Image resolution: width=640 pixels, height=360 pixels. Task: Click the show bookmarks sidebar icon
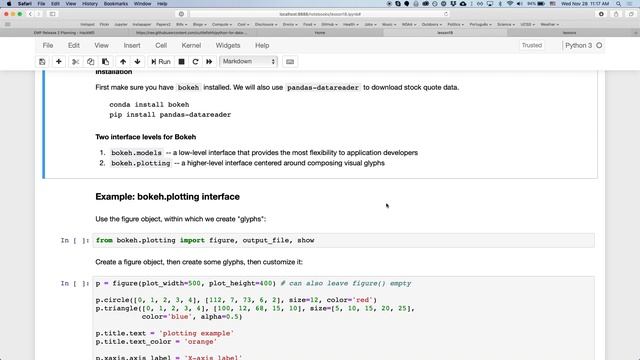[x=7, y=24]
